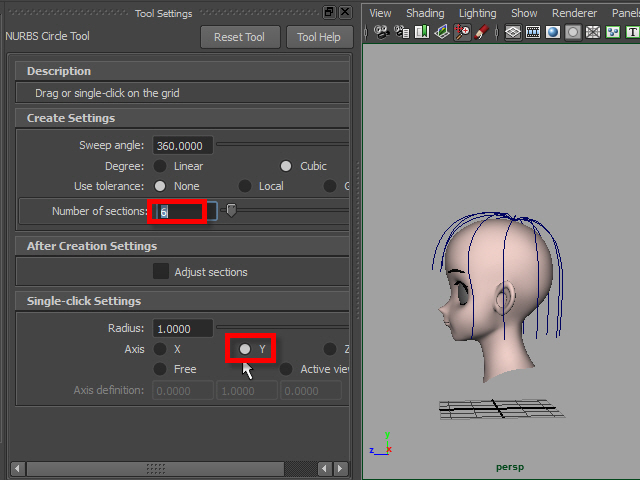Select Cubic degree option
Viewport: 640px width, 480px height.
[x=286, y=166]
